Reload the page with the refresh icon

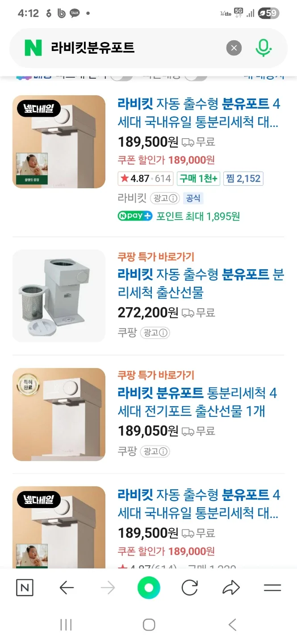coord(189,588)
